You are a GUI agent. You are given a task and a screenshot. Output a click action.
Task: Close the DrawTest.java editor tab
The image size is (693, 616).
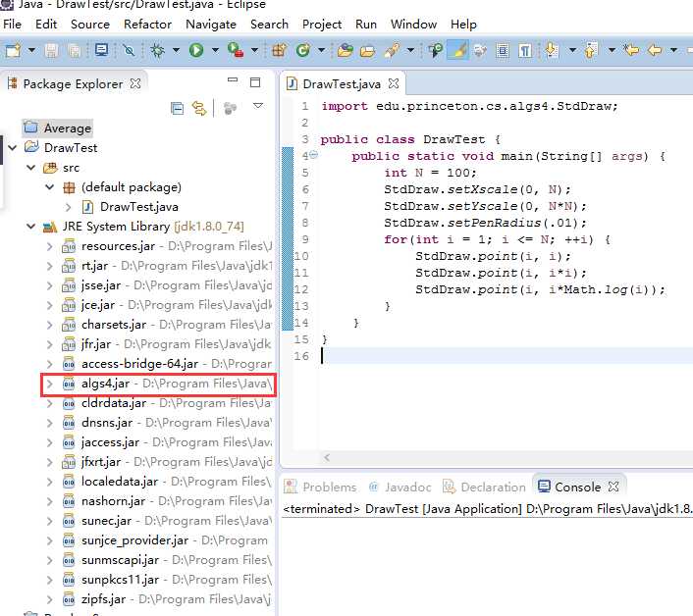pyautogui.click(x=393, y=84)
